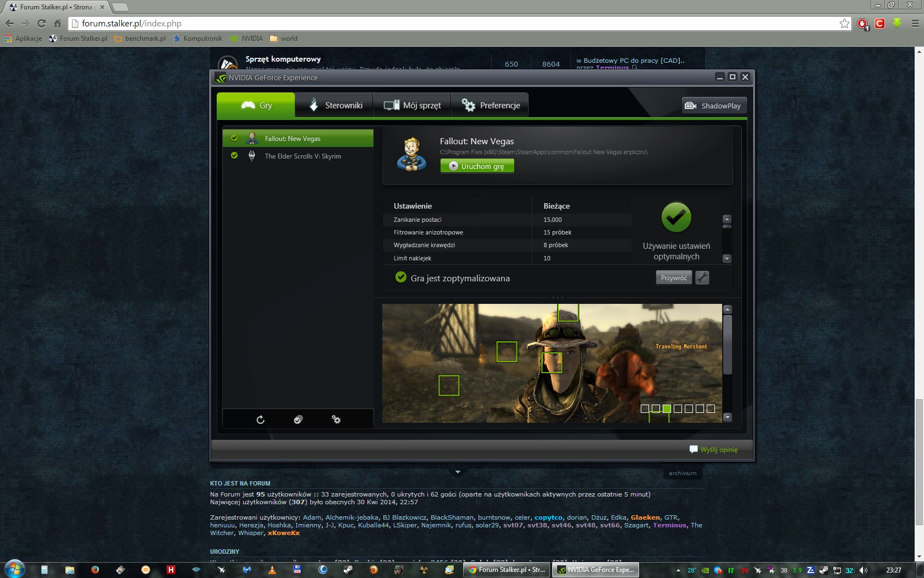Screen dimensions: 924x578
Task: Open user xKoweKx profile link
Action: pyautogui.click(x=284, y=533)
